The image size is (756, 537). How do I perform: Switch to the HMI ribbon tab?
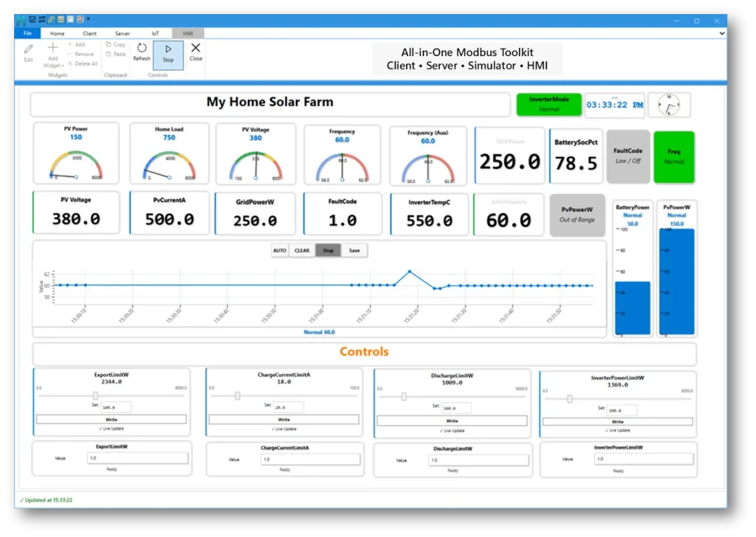tap(188, 33)
